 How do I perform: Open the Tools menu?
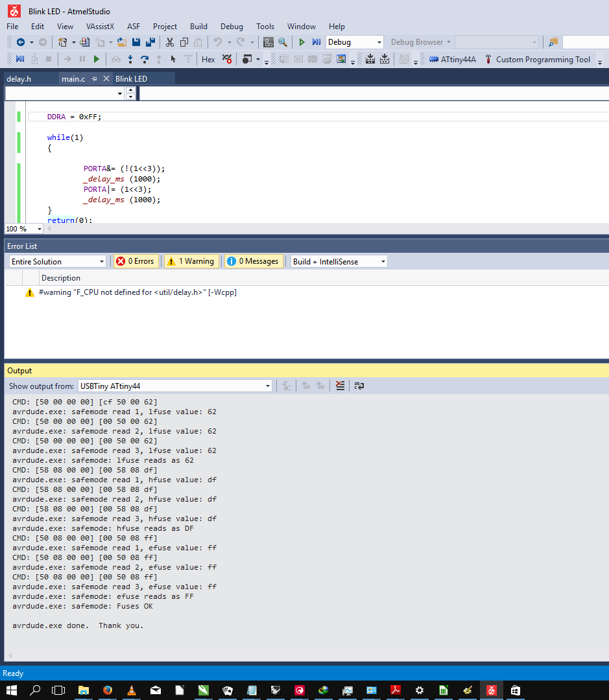click(265, 27)
